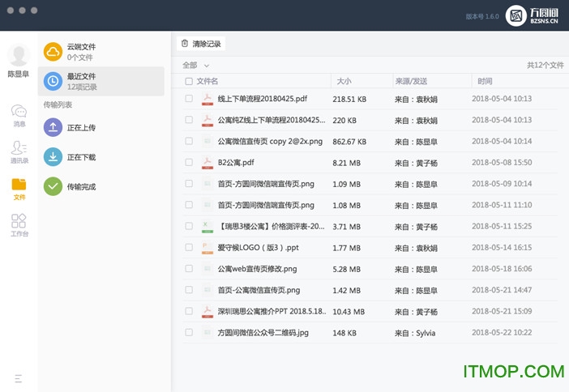Screen dimensions: 569x392
Task: Click the PDF icon of B2公寓.pdf
Action: pyautogui.click(x=207, y=163)
